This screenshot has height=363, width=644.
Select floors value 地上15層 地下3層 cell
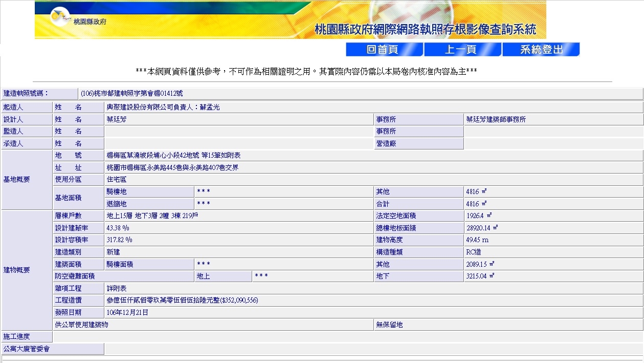239,216
